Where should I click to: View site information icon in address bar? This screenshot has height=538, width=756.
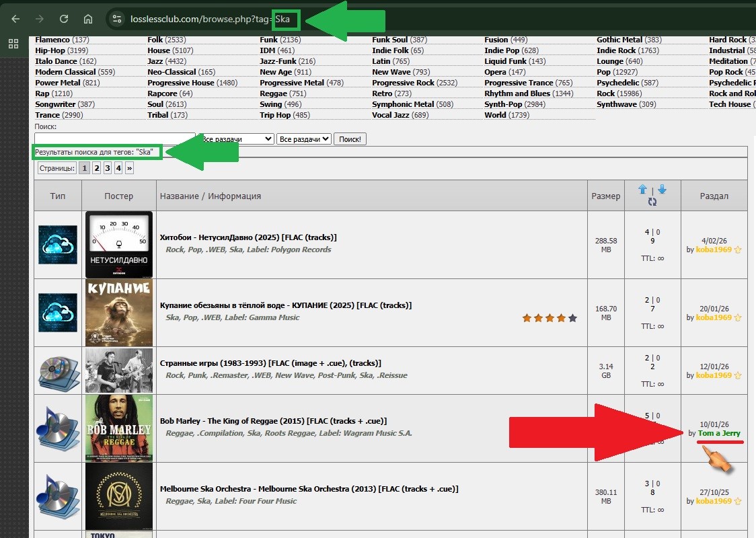tap(116, 19)
